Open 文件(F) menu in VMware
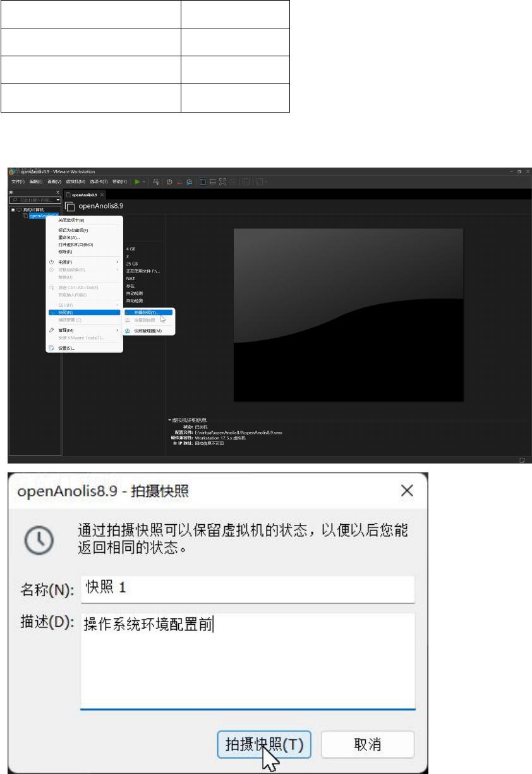 (18, 181)
